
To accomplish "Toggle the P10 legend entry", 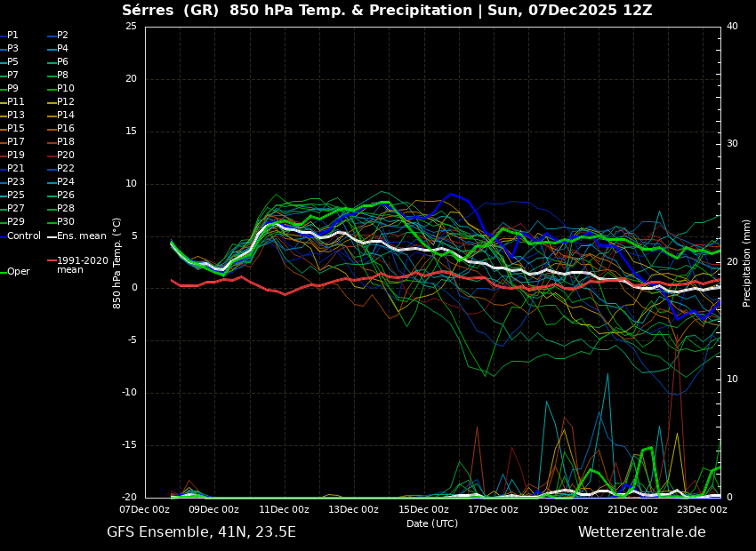I will click(x=65, y=89).
